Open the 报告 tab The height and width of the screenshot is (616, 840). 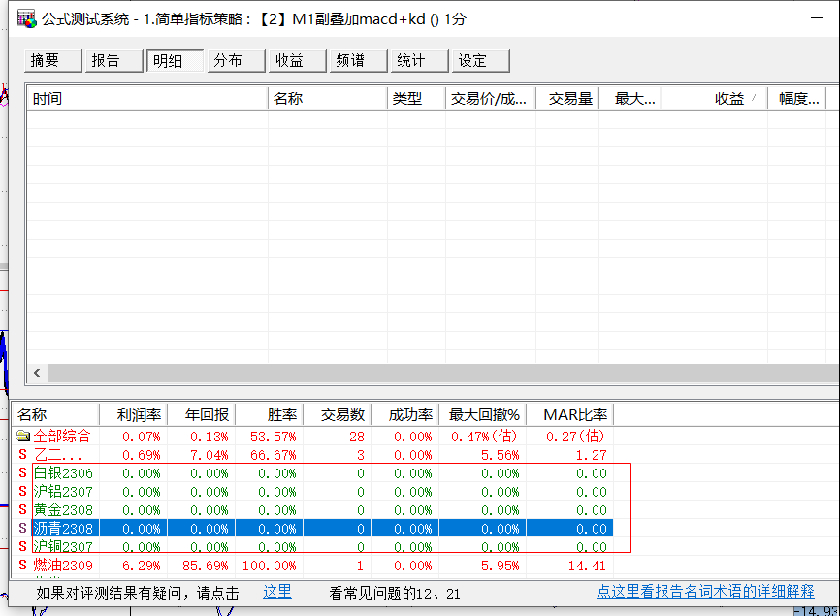pyautogui.click(x=113, y=61)
